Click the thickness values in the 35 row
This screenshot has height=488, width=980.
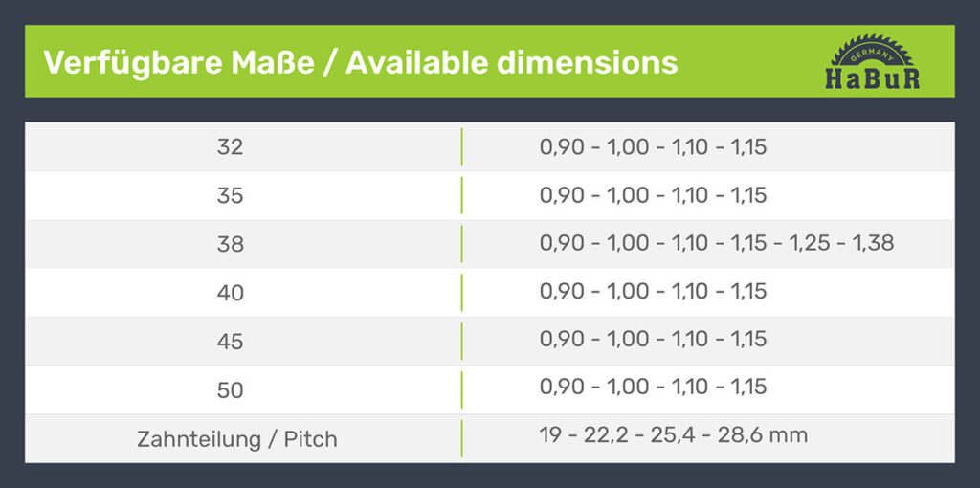pos(653,195)
